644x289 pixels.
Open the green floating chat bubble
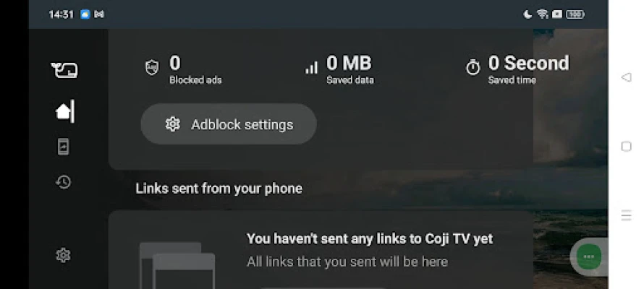tap(589, 256)
